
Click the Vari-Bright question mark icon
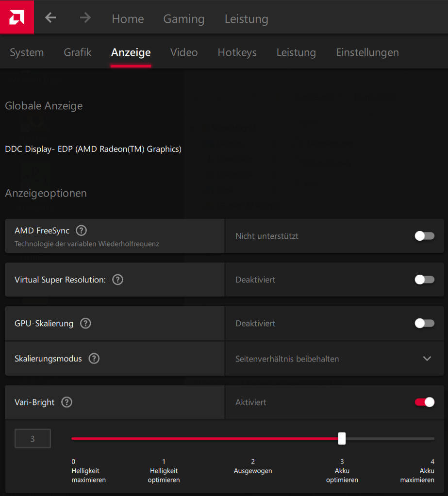(67, 402)
